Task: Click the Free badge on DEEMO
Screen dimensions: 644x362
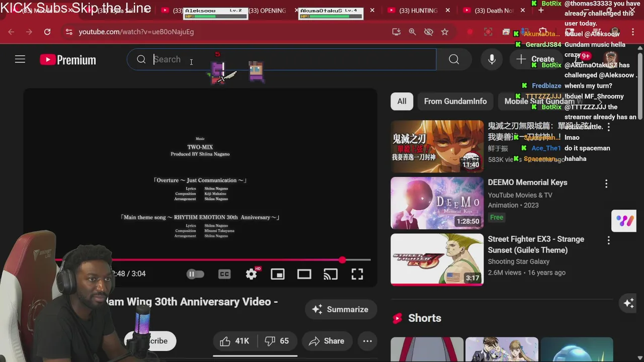Action: (497, 217)
